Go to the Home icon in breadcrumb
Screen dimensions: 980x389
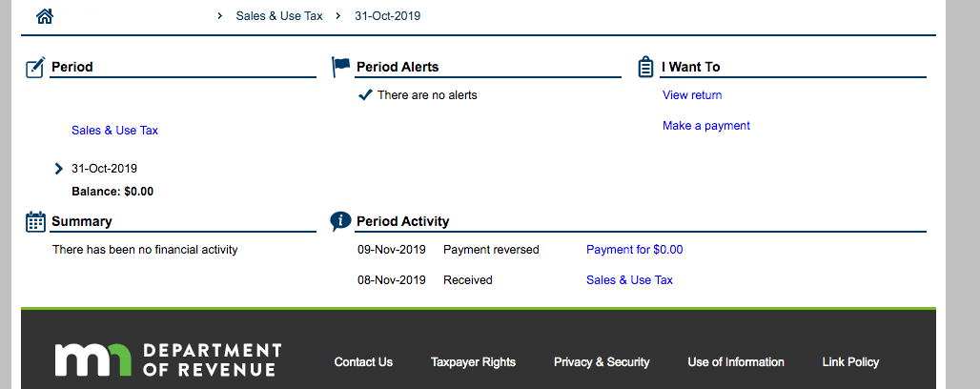(45, 16)
